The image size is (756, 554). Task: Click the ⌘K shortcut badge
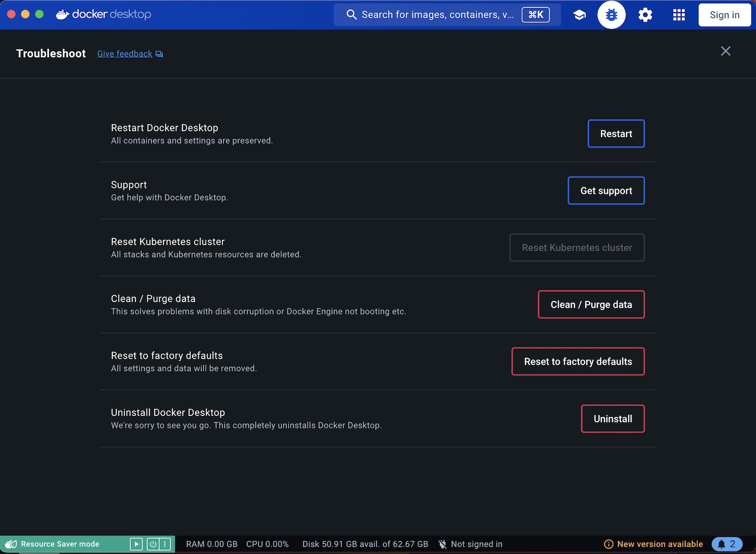(x=536, y=15)
